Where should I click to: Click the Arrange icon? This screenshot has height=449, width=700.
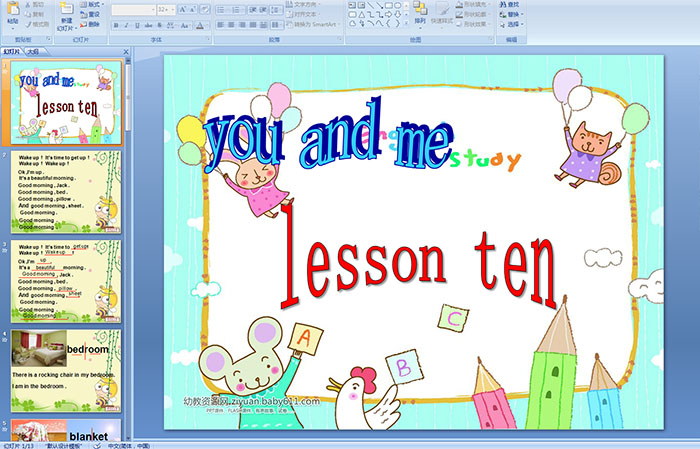pos(420,13)
